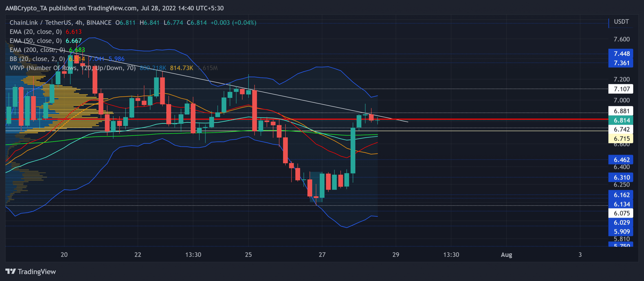Click the USDT currency label

tap(621, 22)
